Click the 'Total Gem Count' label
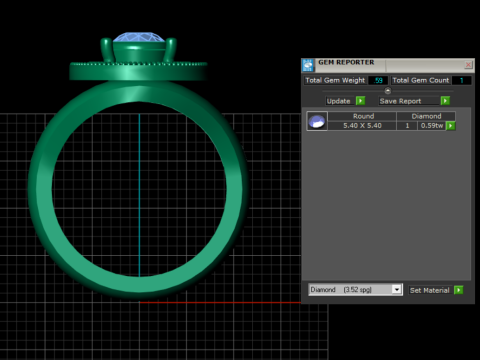This screenshot has height=360, width=480. point(421,80)
